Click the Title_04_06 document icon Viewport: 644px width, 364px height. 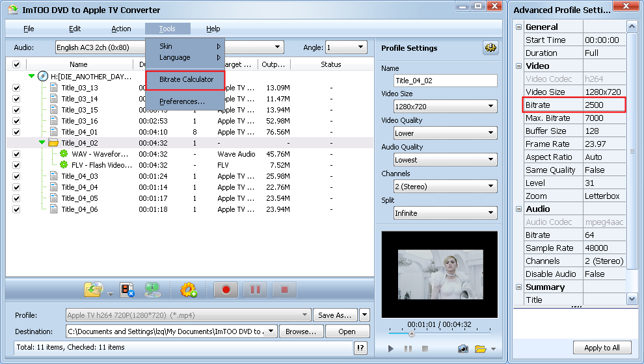pos(54,209)
